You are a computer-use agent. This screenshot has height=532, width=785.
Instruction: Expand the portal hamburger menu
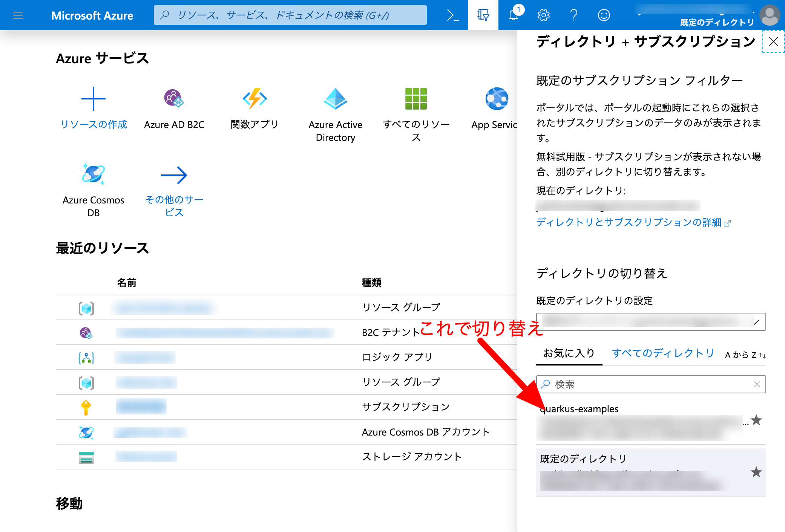(x=18, y=15)
